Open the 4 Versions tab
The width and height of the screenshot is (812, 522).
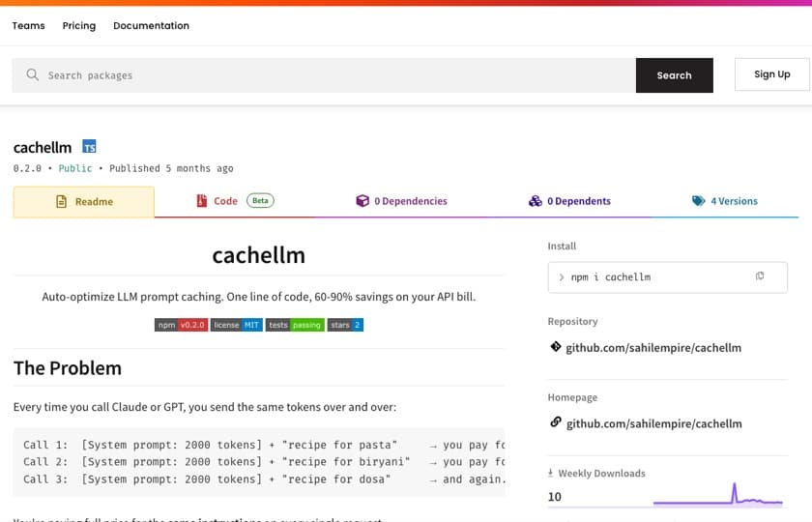click(x=725, y=201)
